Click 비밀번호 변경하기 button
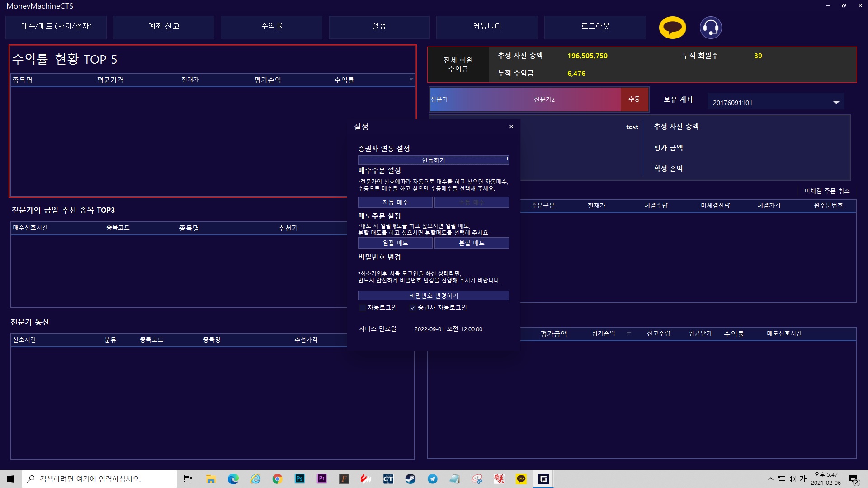The image size is (868, 488). (x=433, y=296)
